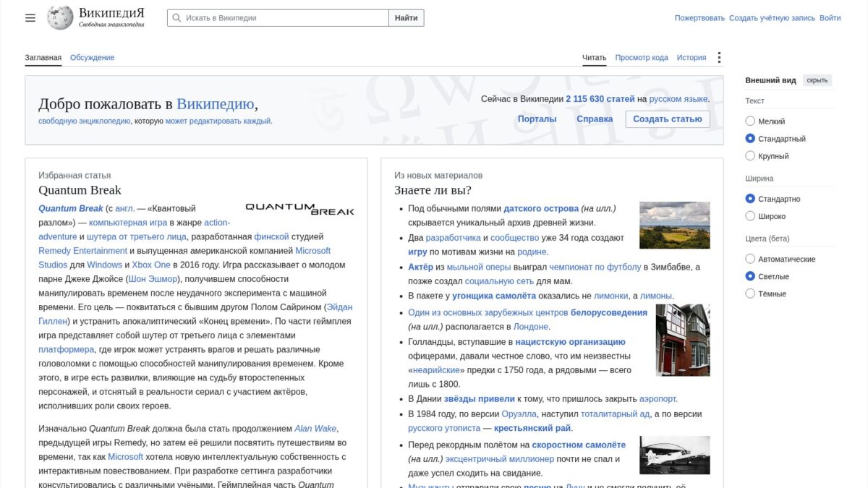Image resolution: width=868 pixels, height=488 pixels.
Task: Open the Просмотр кода tab
Action: coord(642,58)
